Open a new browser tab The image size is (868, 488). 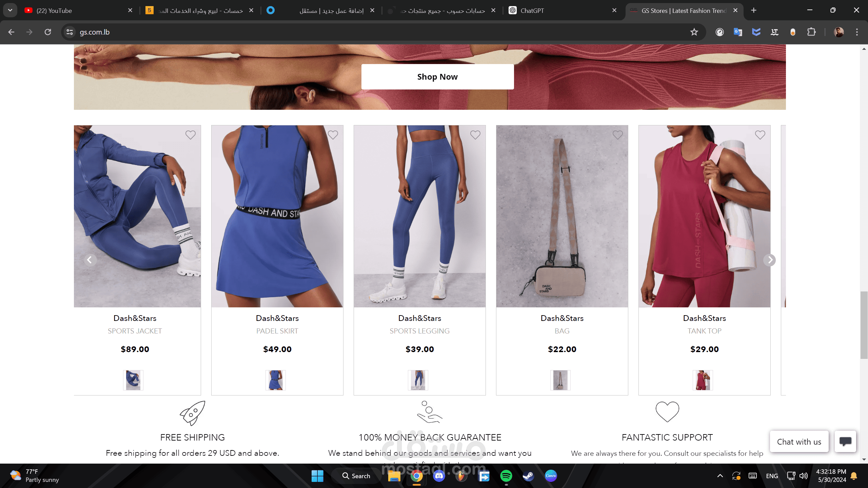click(754, 11)
